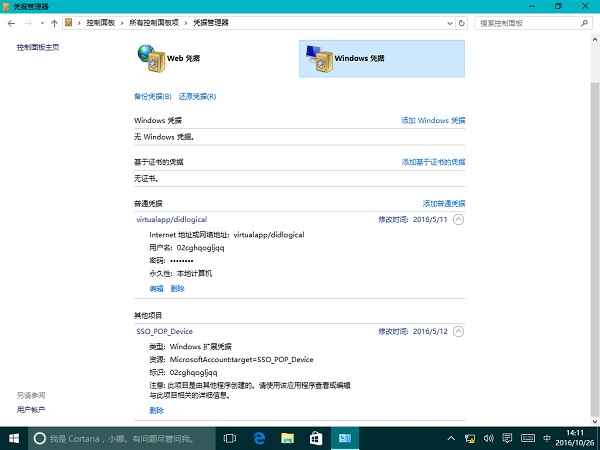Click the network tray icon
600x450 pixels.
470,439
